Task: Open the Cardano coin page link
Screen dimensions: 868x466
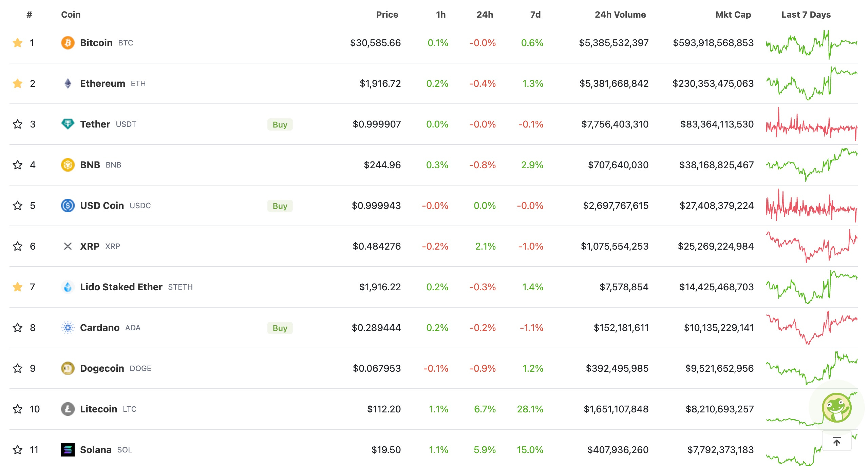Action: click(100, 328)
